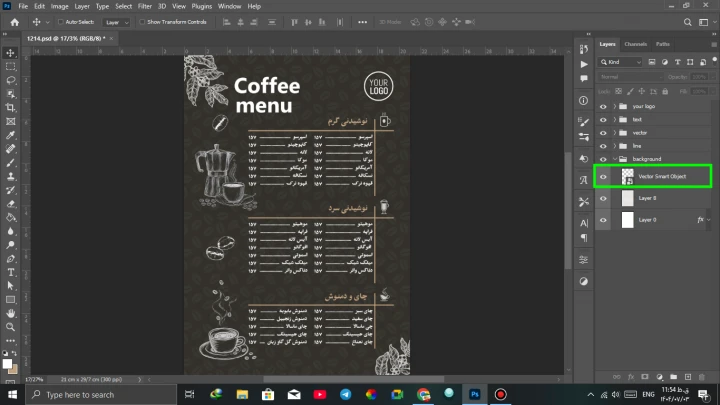Select the Layer 0 thumbnail
Image resolution: width=720 pixels, height=405 pixels.
tap(628, 219)
